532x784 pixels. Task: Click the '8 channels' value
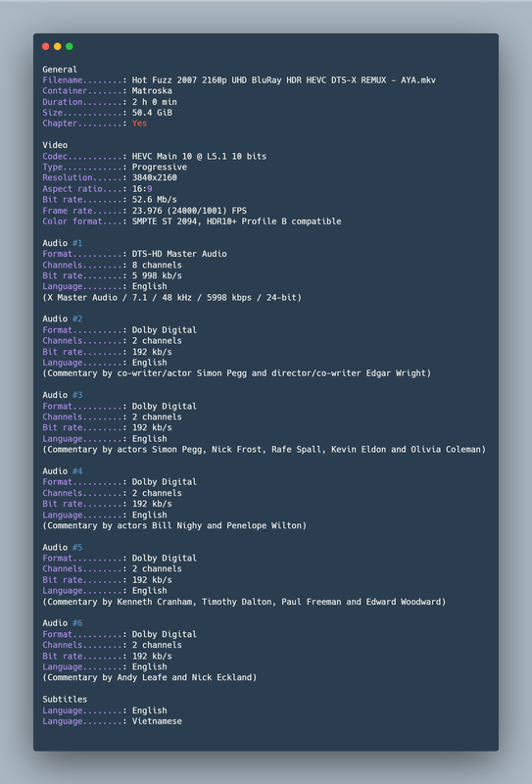click(157, 265)
